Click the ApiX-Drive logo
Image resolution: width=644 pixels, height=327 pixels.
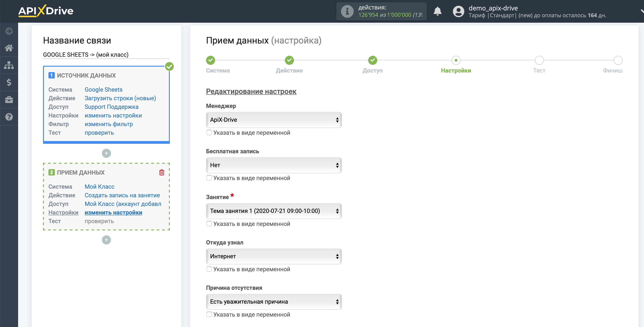pos(46,11)
